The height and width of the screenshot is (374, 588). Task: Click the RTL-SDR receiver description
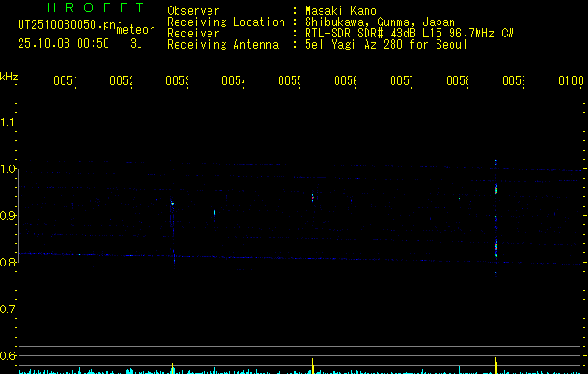tap(409, 34)
